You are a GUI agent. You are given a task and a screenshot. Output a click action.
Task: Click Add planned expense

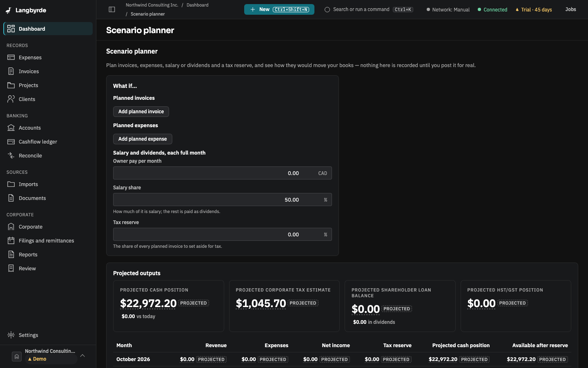[143, 139]
